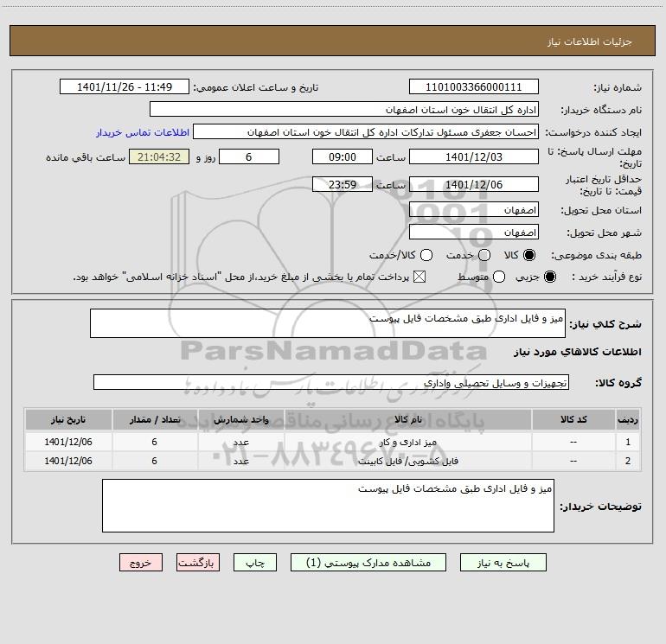Screen dimensions: 666x644
Task: Select the فایل کشویی/ فایل کابینت cell
Action: pos(407,461)
